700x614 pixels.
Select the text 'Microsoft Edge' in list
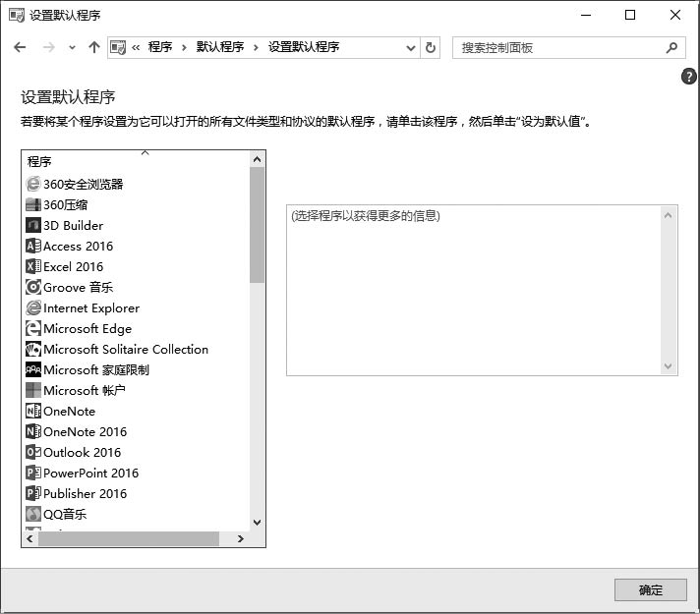pos(87,329)
